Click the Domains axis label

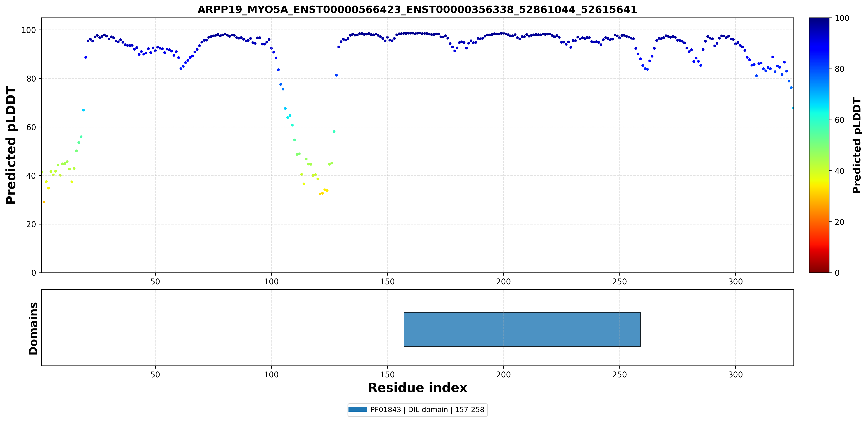[33, 328]
